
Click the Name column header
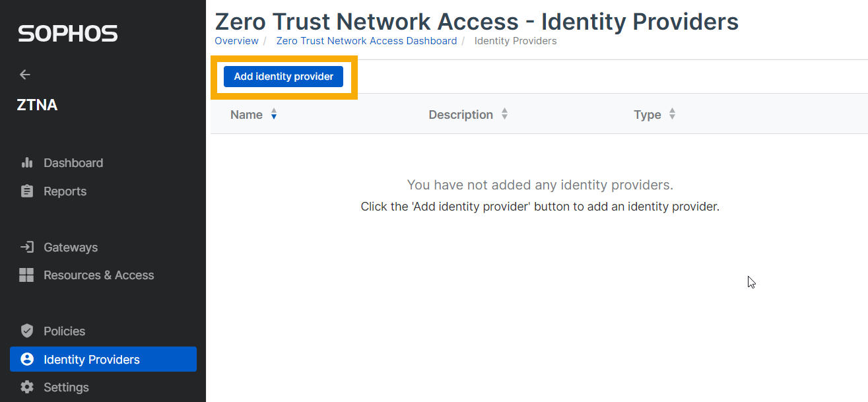(246, 114)
